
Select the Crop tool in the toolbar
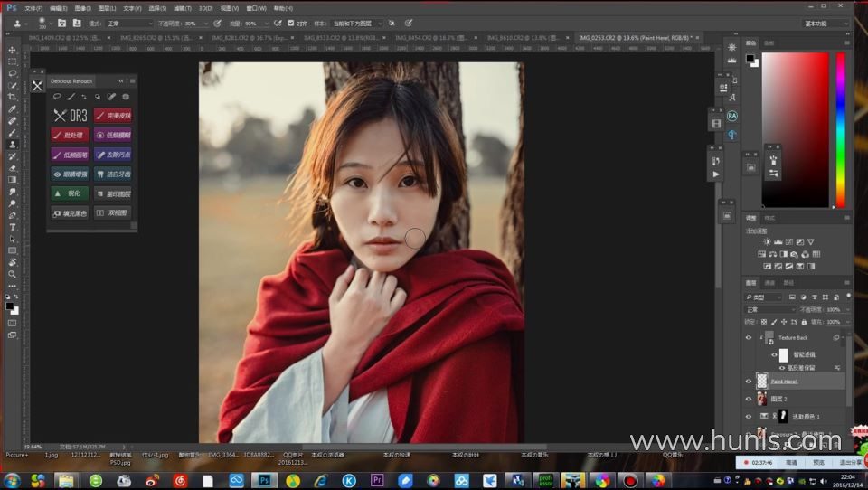[12, 97]
